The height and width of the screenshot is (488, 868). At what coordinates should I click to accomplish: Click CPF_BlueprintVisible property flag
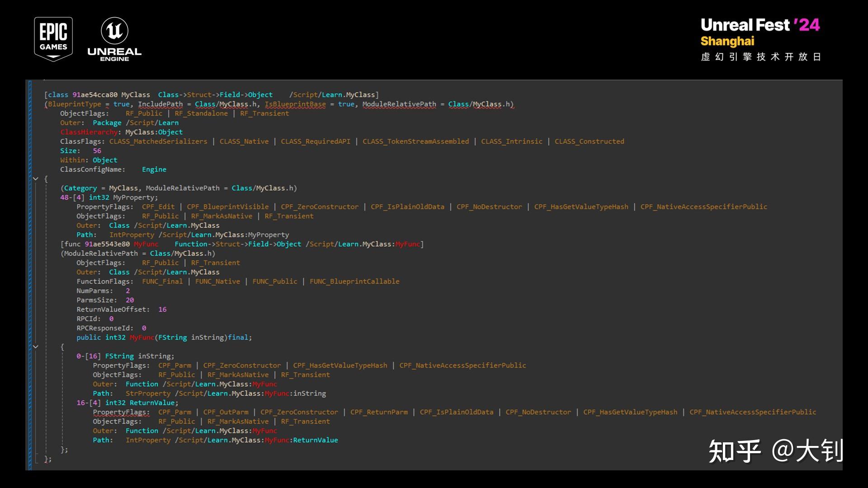pos(228,207)
